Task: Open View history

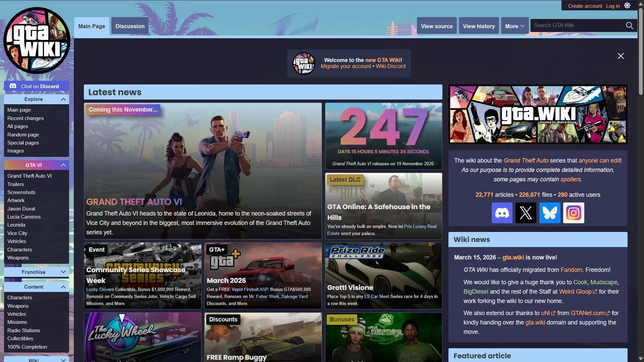Action: (x=479, y=26)
